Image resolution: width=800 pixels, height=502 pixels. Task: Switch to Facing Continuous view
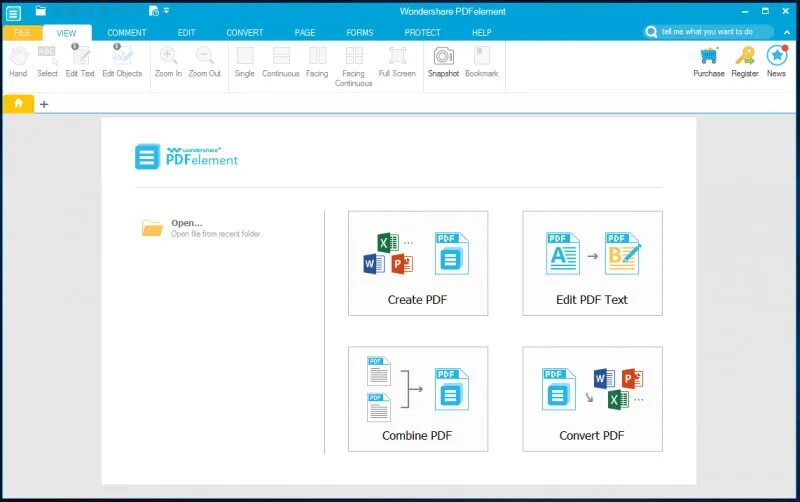354,66
